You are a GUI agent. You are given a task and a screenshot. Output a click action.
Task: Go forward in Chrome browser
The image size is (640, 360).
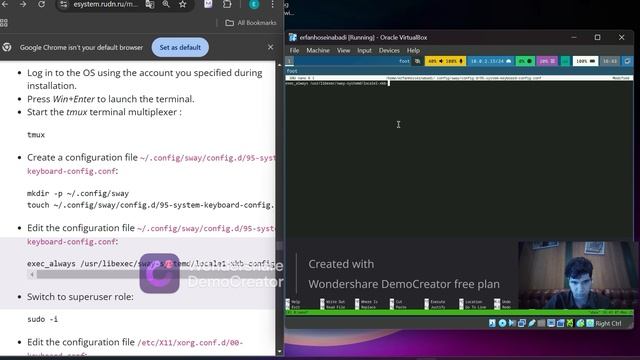coord(23,4)
